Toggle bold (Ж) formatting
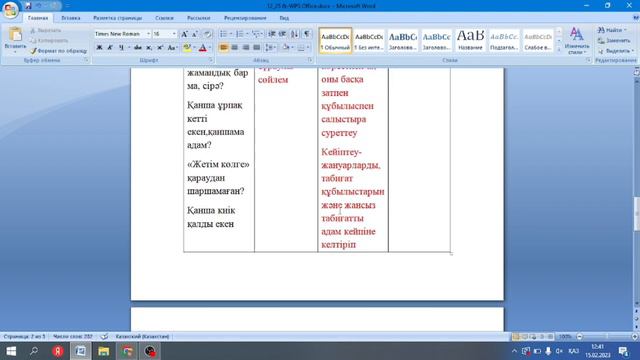The image size is (640, 360). click(x=99, y=48)
